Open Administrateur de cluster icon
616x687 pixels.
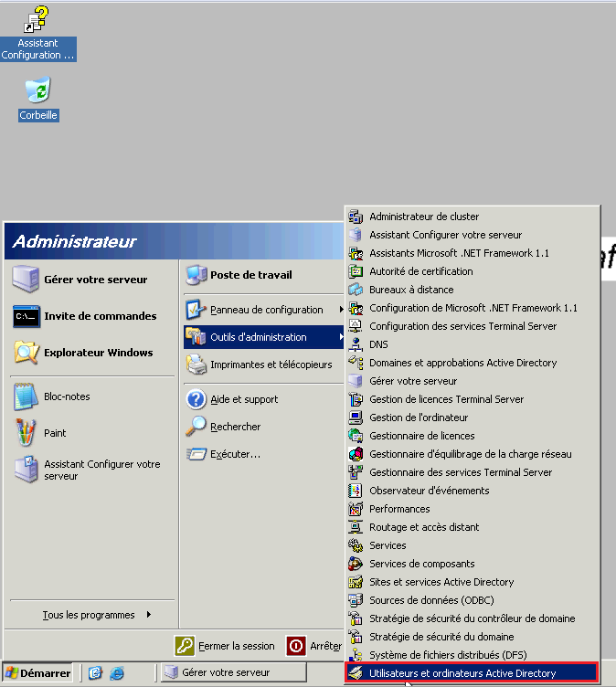pyautogui.click(x=356, y=217)
